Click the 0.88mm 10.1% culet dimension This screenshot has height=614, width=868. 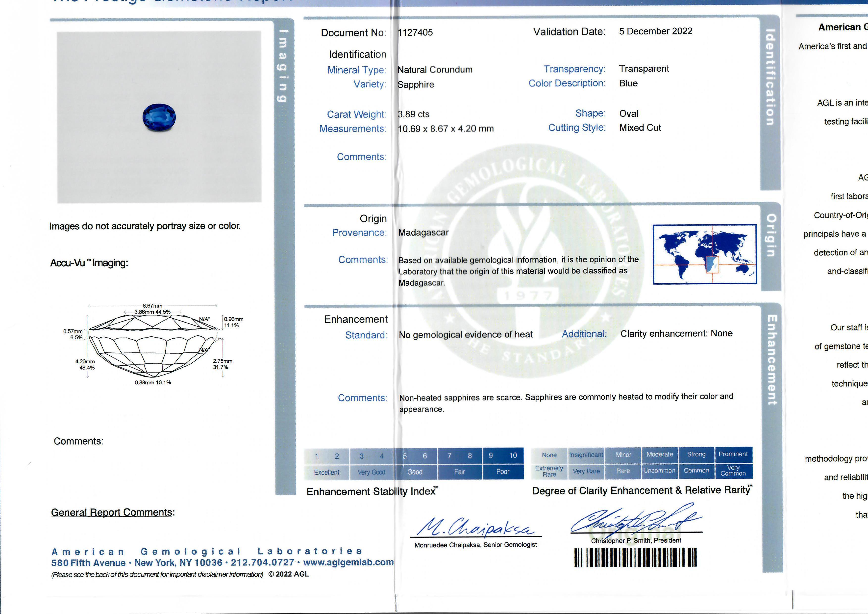coord(153,383)
